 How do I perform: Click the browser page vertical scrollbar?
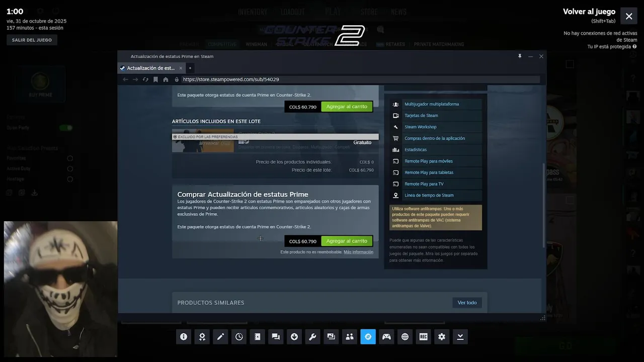(543, 205)
